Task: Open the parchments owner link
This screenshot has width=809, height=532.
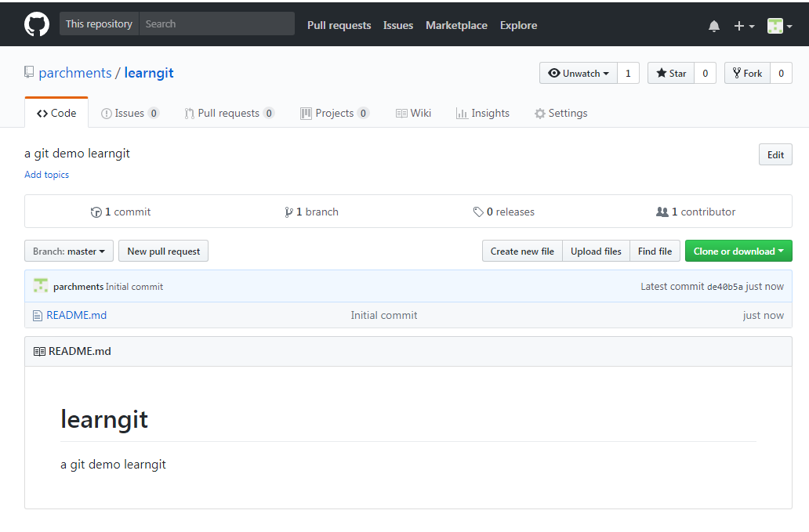Action: tap(75, 73)
